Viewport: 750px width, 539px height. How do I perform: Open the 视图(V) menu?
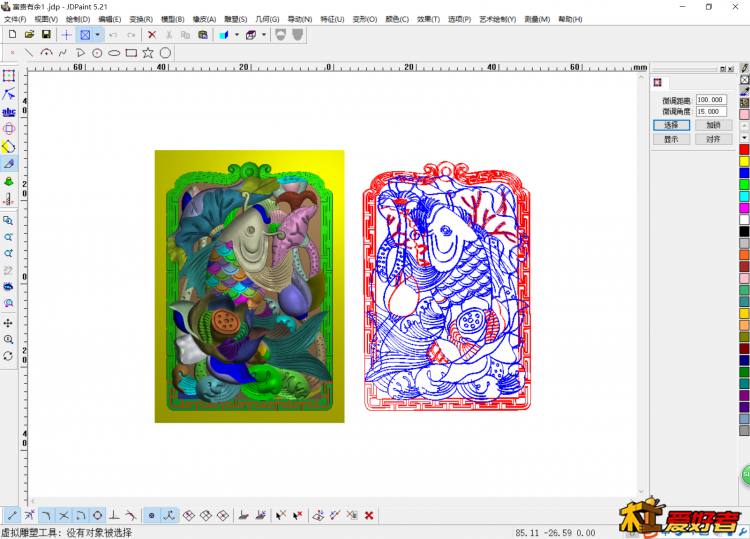(x=46, y=19)
